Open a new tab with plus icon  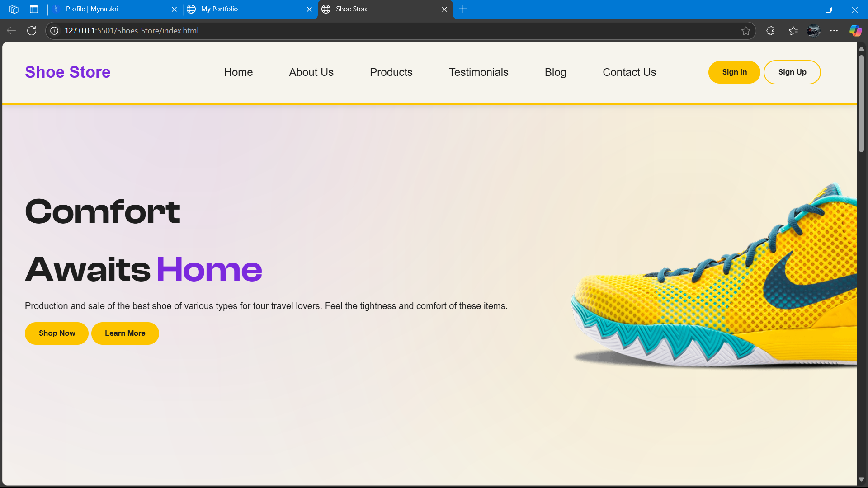pyautogui.click(x=463, y=9)
